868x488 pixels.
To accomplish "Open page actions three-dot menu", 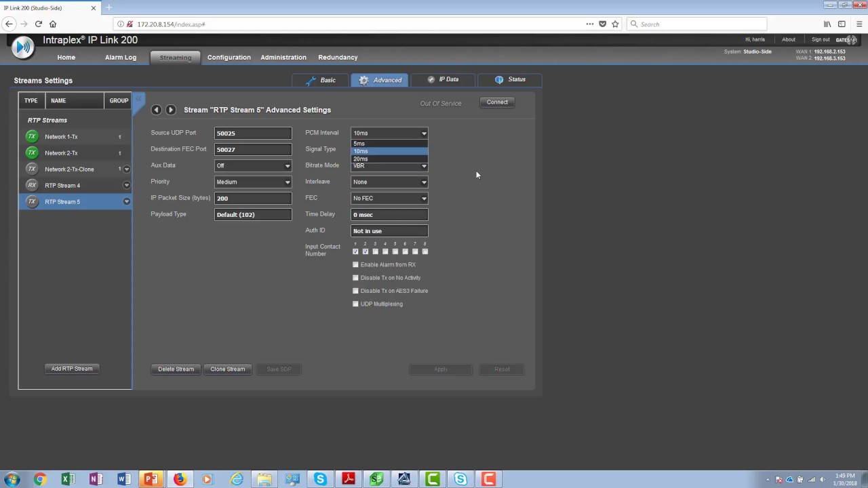I will click(x=590, y=24).
